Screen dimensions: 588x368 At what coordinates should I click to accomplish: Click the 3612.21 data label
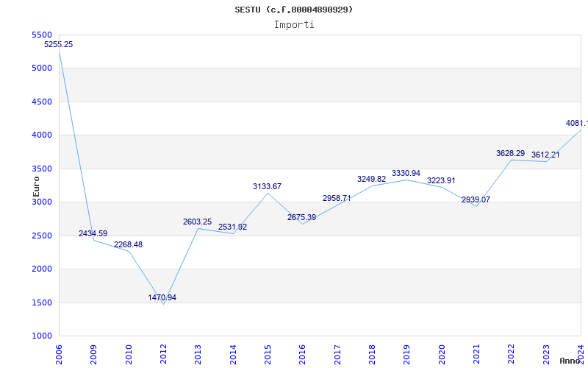[x=545, y=155]
